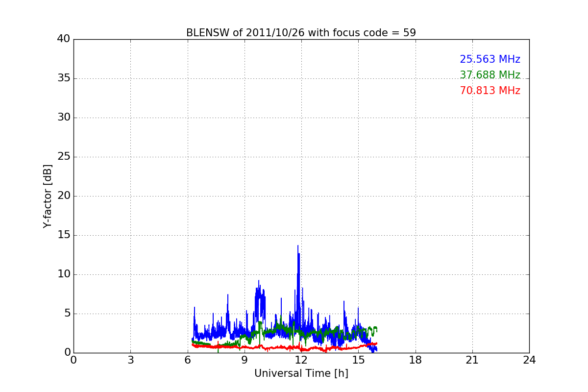Screen dimensions: 588x392
Task: Click x-axis tick label 6
Action: pos(187,360)
